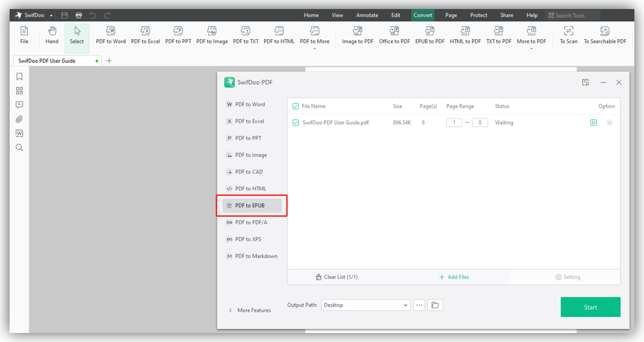The image size is (644, 342).
Task: Open the Share tab
Action: click(x=506, y=15)
